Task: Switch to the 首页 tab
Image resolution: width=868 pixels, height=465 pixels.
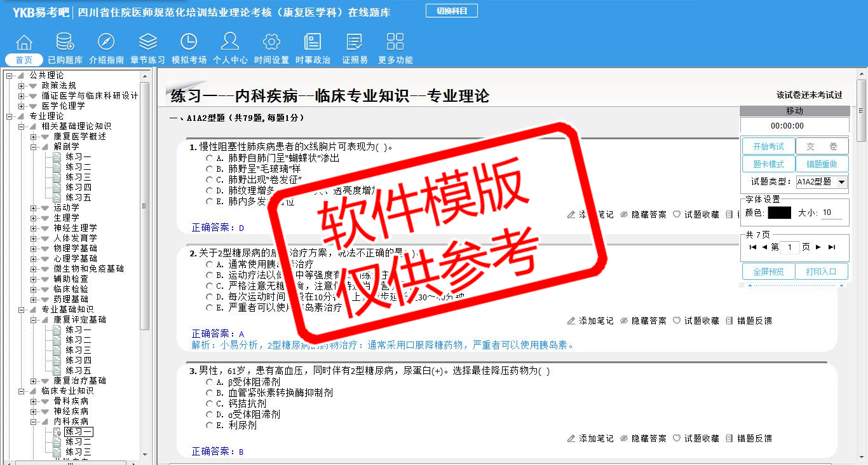Action: pyautogui.click(x=24, y=60)
